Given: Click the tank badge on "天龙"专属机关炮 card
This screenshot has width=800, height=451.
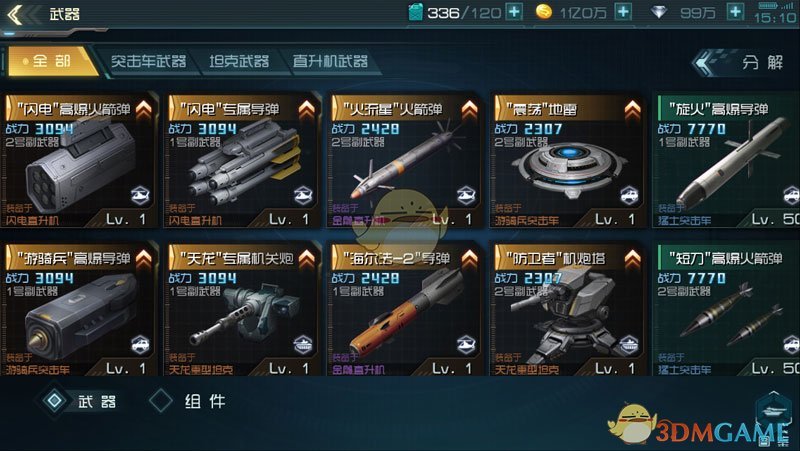Looking at the screenshot, I should [x=303, y=345].
